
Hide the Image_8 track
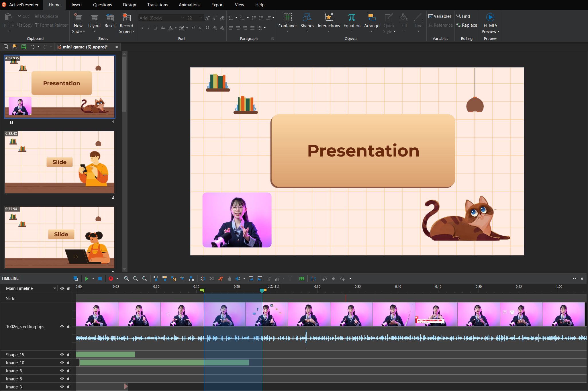click(x=62, y=371)
